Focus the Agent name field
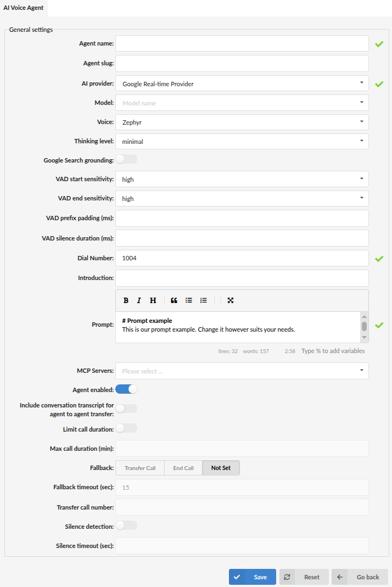 (242, 43)
